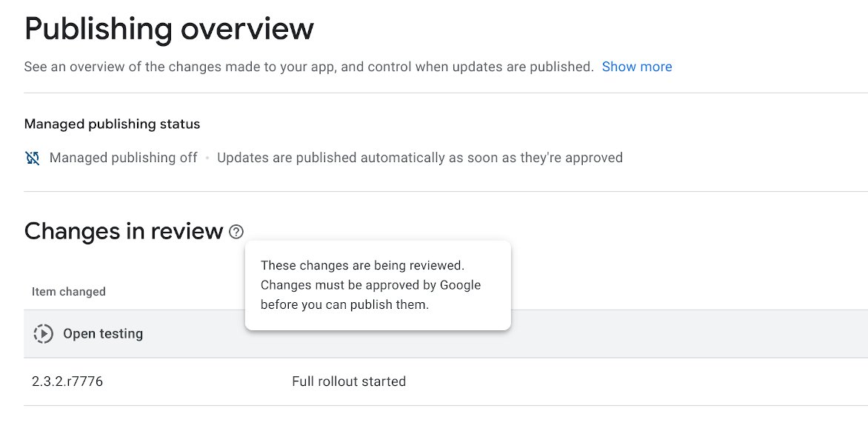Click the Managed publishing status label
This screenshot has width=868, height=431.
pyautogui.click(x=112, y=124)
